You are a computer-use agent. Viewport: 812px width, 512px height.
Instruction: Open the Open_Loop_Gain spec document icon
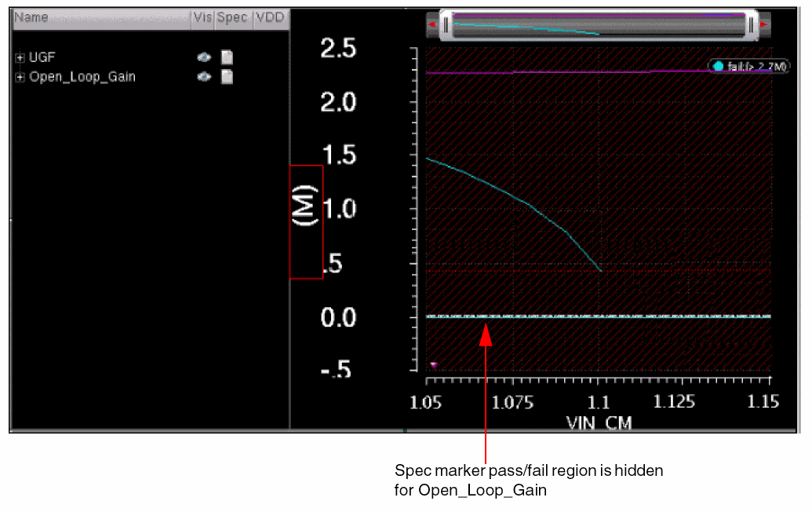click(x=227, y=77)
